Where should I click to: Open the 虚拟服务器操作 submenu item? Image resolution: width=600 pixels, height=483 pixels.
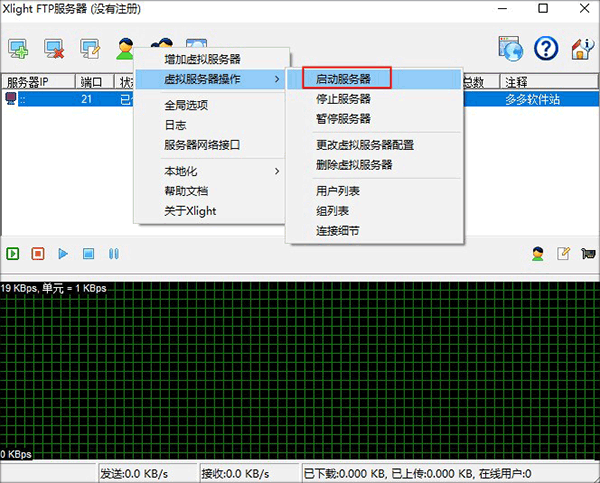(x=210, y=79)
